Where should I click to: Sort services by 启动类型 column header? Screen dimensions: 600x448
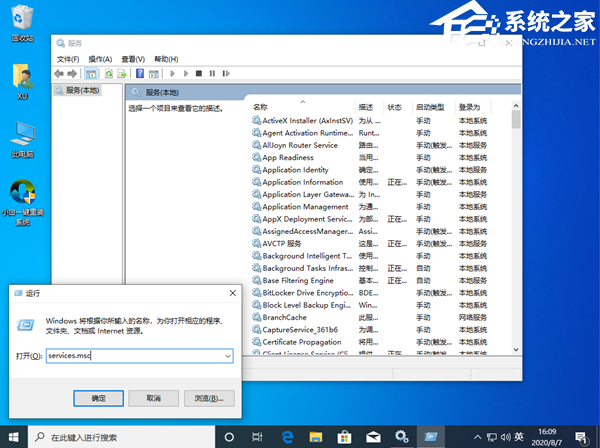(430, 107)
